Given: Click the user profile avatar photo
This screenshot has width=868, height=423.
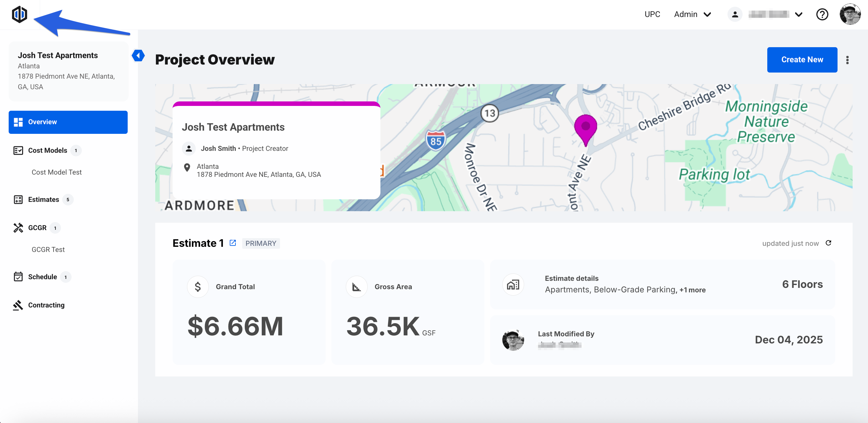Looking at the screenshot, I should (x=850, y=14).
